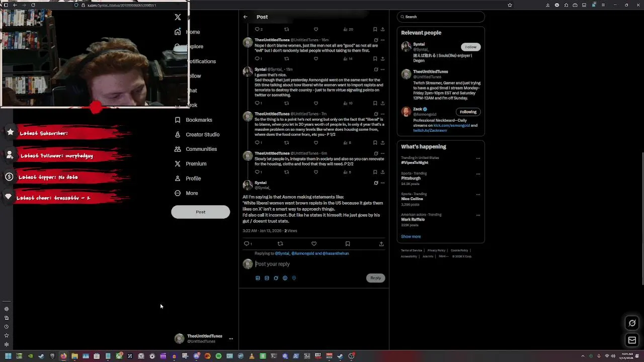Add media icon in reply composer
644x362 pixels.
258,278
